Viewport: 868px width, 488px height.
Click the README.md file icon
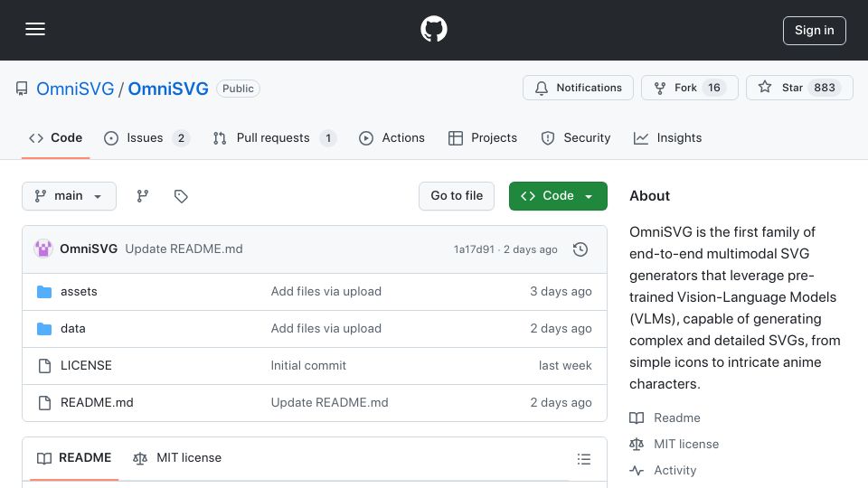tap(44, 403)
